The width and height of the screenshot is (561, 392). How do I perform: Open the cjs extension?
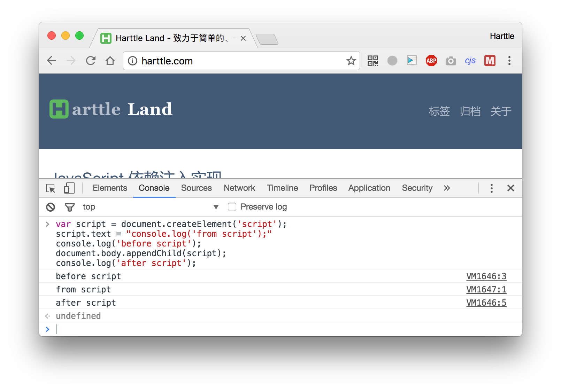(x=470, y=61)
